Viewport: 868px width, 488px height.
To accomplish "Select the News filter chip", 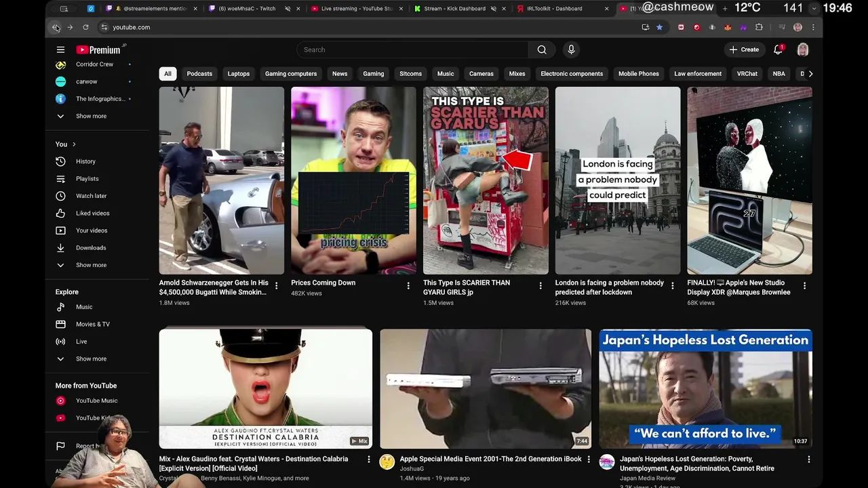I will pyautogui.click(x=340, y=74).
